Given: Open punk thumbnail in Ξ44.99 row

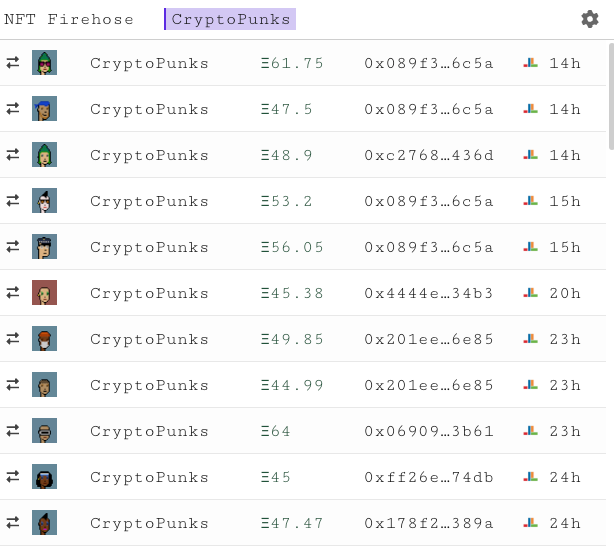Looking at the screenshot, I should pos(44,385).
